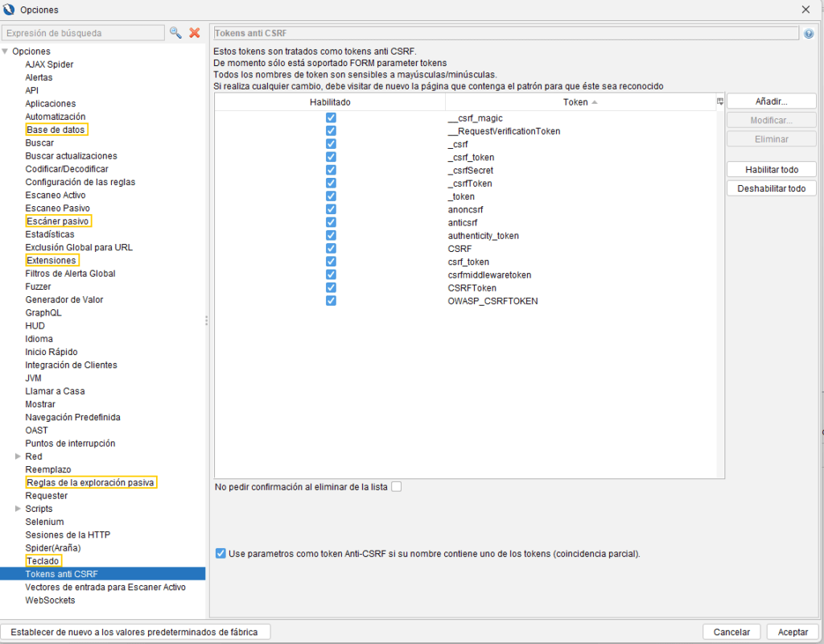Toggle 'No pedir confirmación al eliminar' checkbox

(396, 487)
